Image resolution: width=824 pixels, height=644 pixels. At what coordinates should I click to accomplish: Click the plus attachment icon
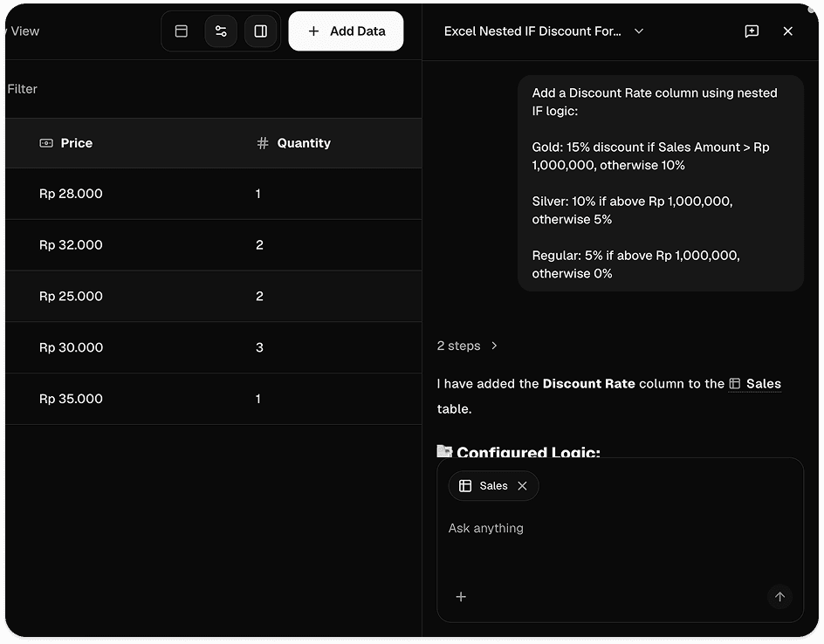(461, 597)
